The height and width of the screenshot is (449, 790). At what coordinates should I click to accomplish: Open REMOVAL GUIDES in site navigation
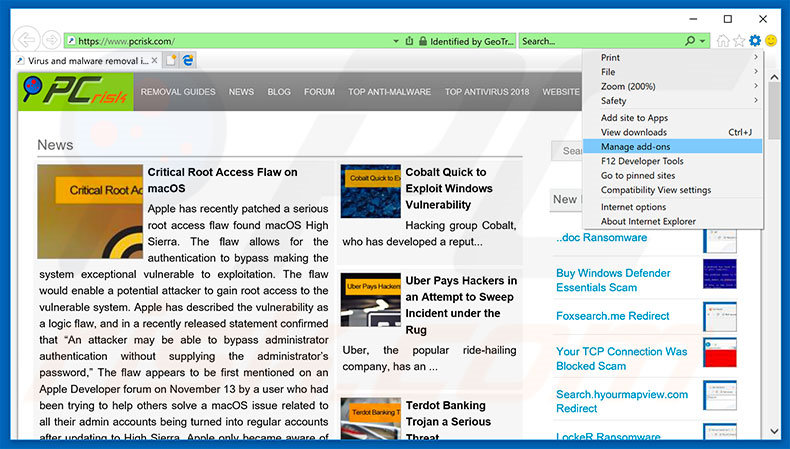coord(178,92)
